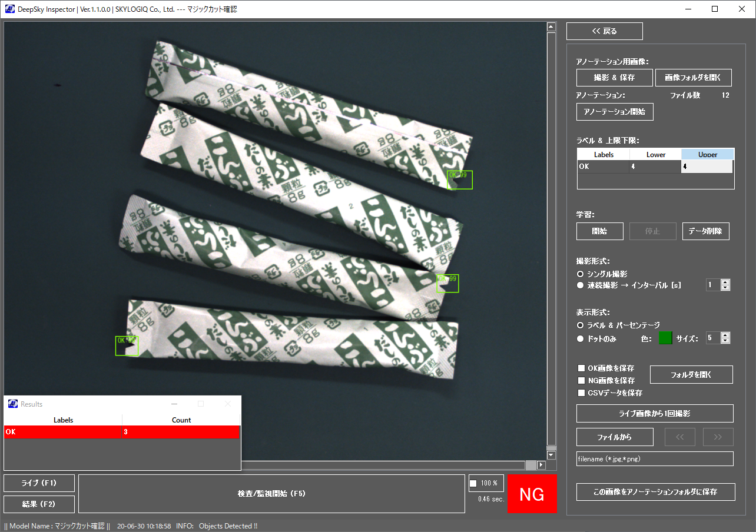Toggle the 100 % checkbox
Image resolution: width=756 pixels, height=532 pixels.
coord(473,483)
